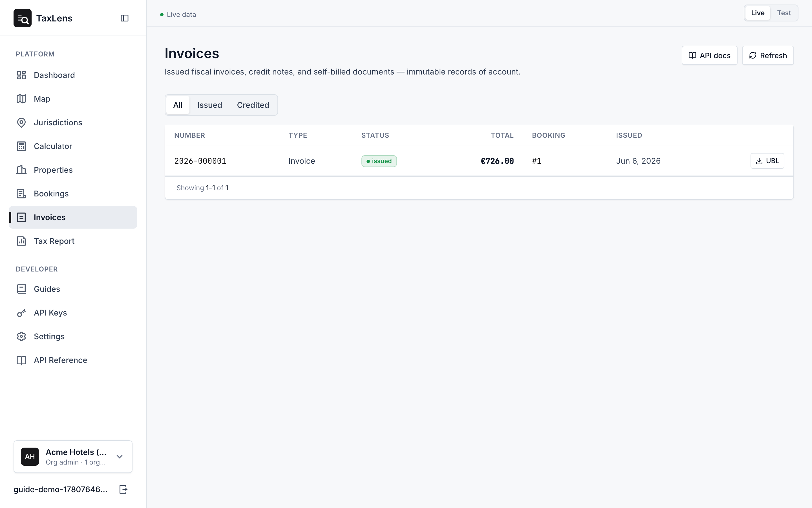Click the TOTAL column header
Image resolution: width=812 pixels, height=508 pixels.
point(502,135)
